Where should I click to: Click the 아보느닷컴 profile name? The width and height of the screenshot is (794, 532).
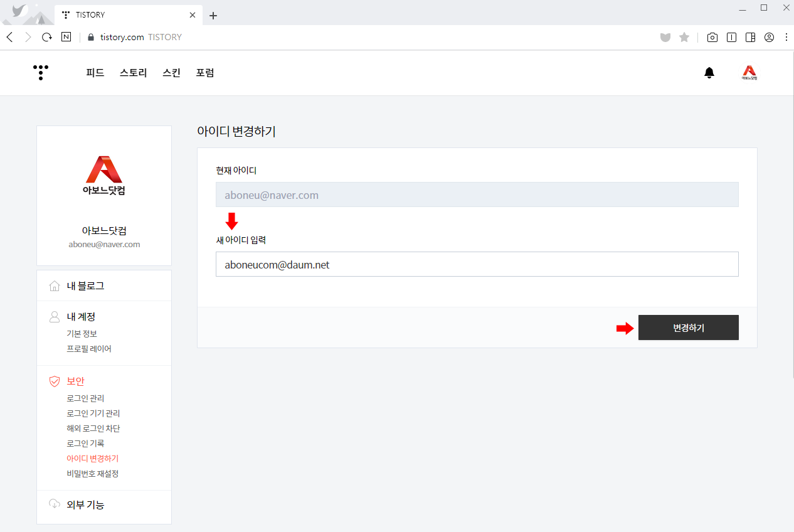104,230
